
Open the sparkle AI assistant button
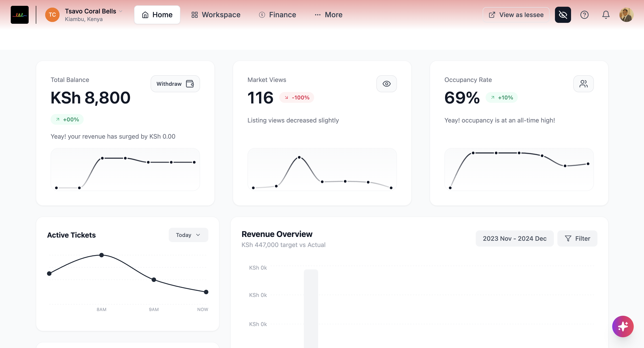[623, 326]
